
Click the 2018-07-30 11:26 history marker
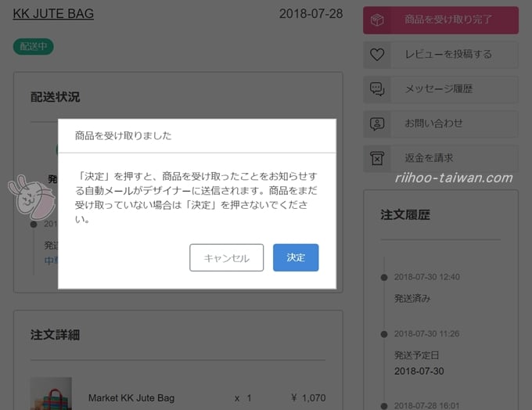(x=384, y=334)
